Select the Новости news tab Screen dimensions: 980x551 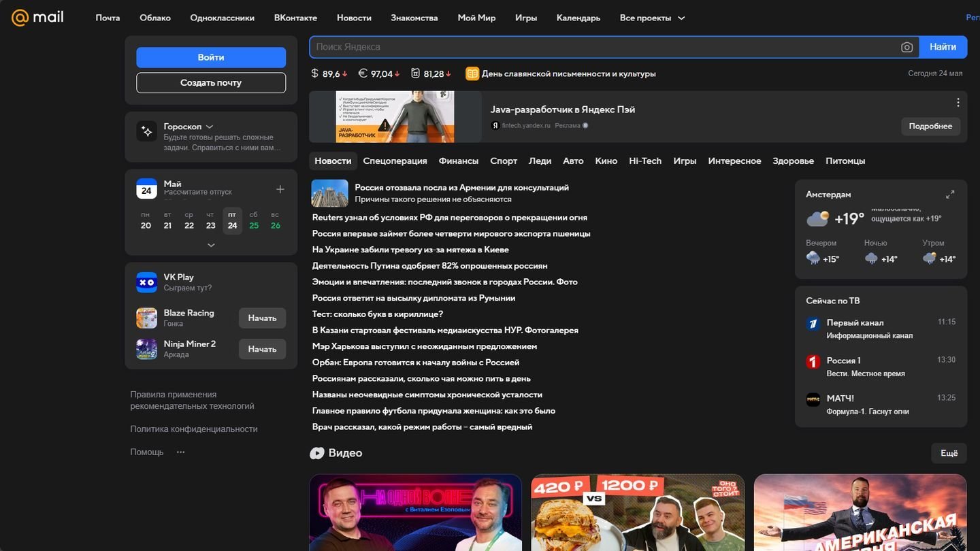coord(333,161)
